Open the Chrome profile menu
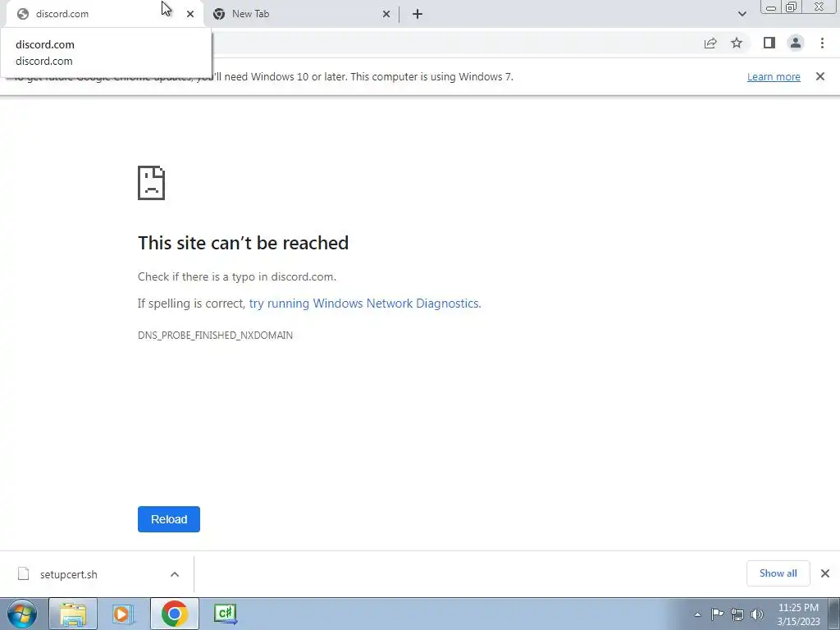The width and height of the screenshot is (840, 630). pyautogui.click(x=796, y=43)
